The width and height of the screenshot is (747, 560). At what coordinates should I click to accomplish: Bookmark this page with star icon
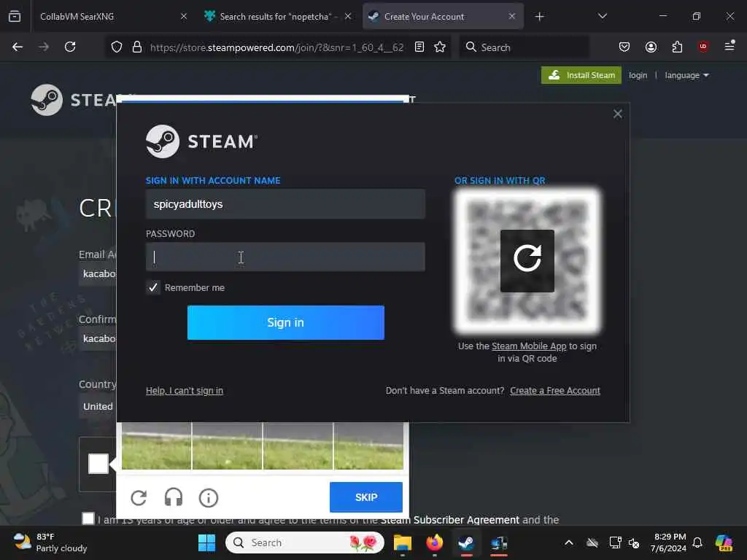[x=440, y=47]
